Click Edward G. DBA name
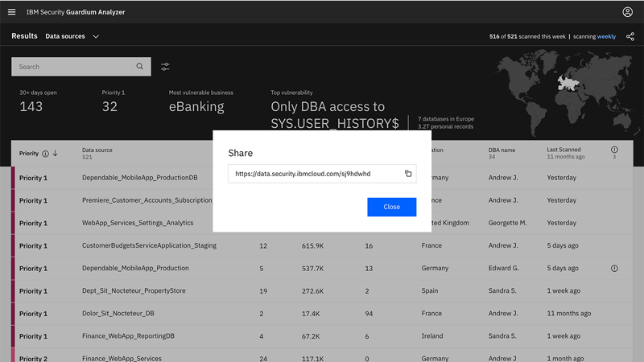The width and height of the screenshot is (644, 362). coord(504,268)
